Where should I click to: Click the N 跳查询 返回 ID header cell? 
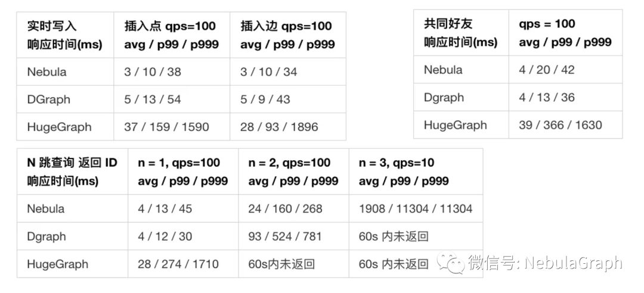72,172
